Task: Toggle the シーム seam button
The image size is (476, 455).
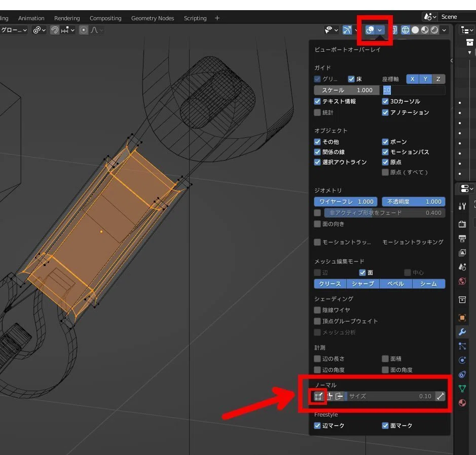Action: coord(429,284)
